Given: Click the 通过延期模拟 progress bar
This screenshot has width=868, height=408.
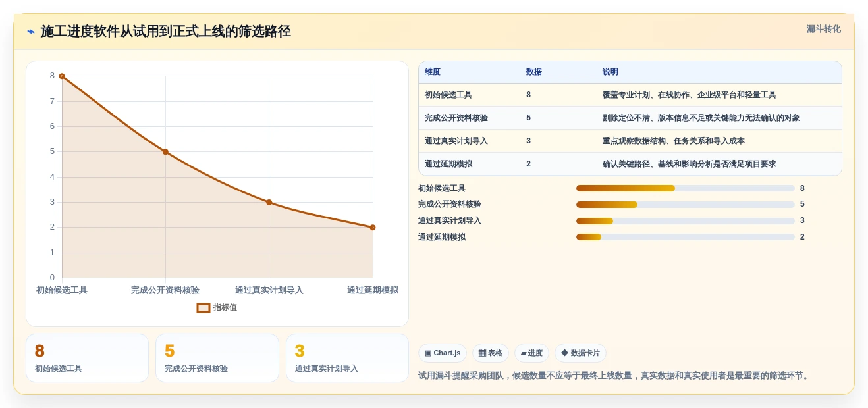Looking at the screenshot, I should click(x=686, y=237).
